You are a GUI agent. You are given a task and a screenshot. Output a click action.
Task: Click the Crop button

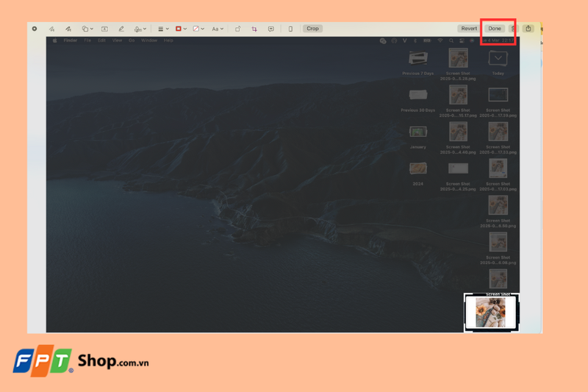[x=313, y=29]
